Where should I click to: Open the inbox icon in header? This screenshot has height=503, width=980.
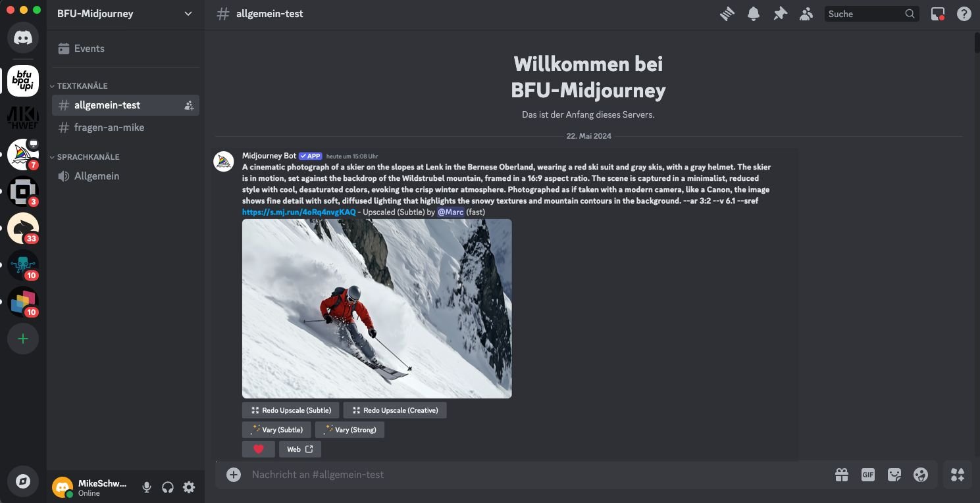(938, 14)
